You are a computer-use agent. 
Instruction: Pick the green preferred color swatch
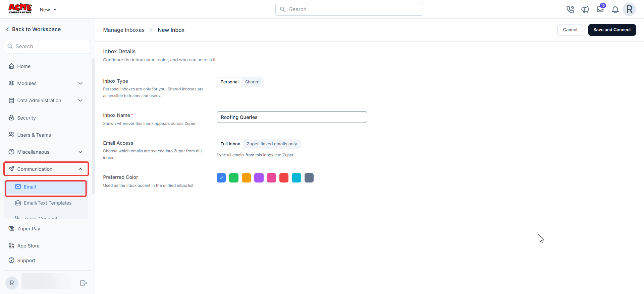[x=234, y=178]
